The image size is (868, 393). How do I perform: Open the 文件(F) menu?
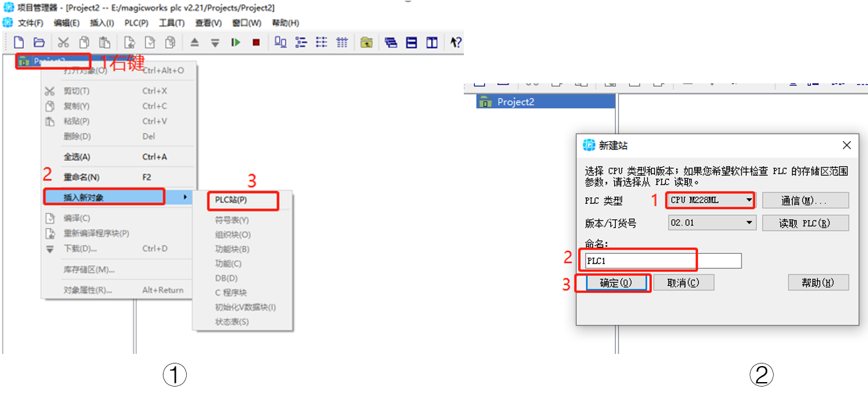coord(31,23)
